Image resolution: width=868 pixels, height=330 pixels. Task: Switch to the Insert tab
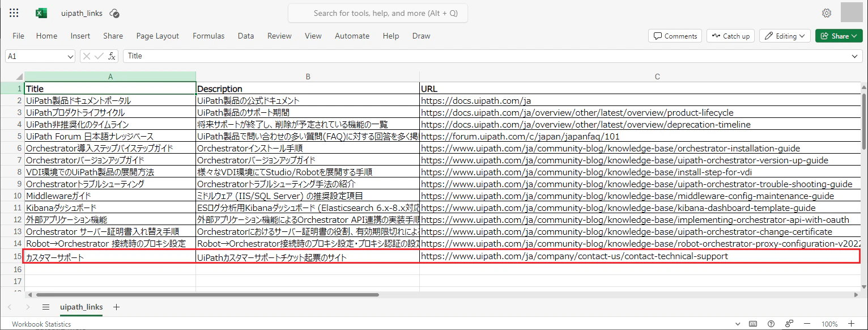[x=80, y=36]
